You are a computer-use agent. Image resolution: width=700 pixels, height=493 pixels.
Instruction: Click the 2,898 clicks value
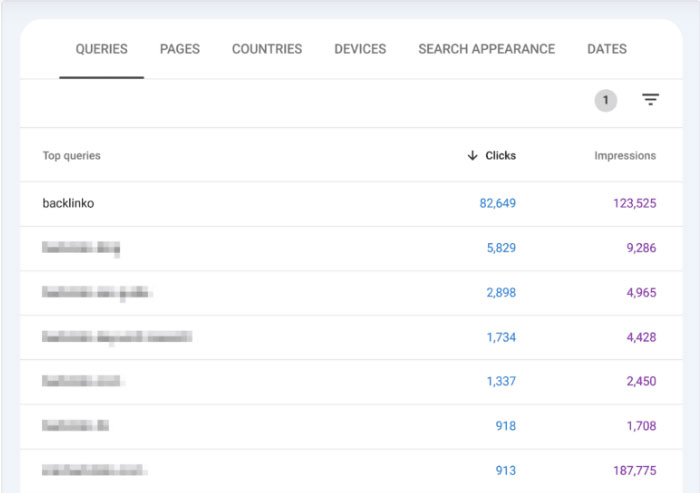[501, 292]
